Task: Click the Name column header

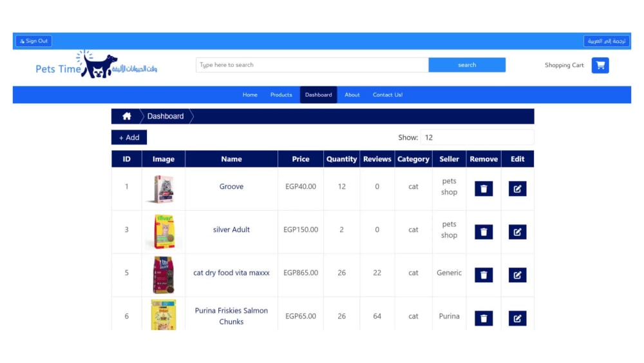Action: [x=231, y=159]
